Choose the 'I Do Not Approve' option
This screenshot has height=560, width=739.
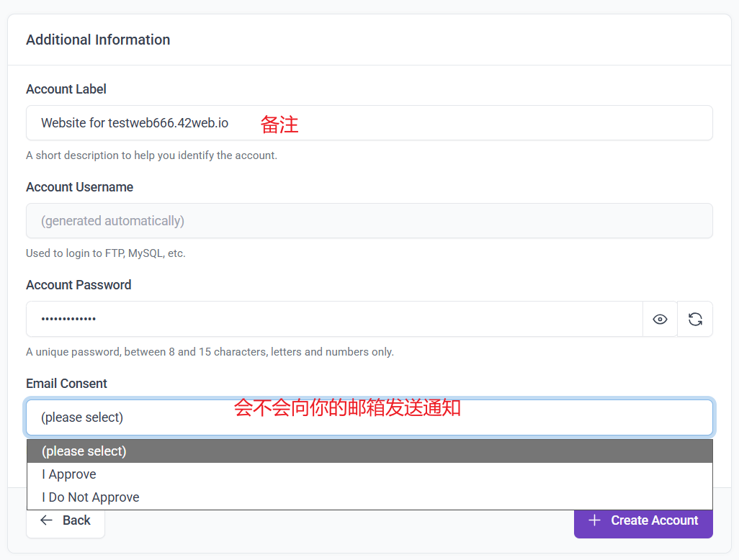(x=91, y=497)
